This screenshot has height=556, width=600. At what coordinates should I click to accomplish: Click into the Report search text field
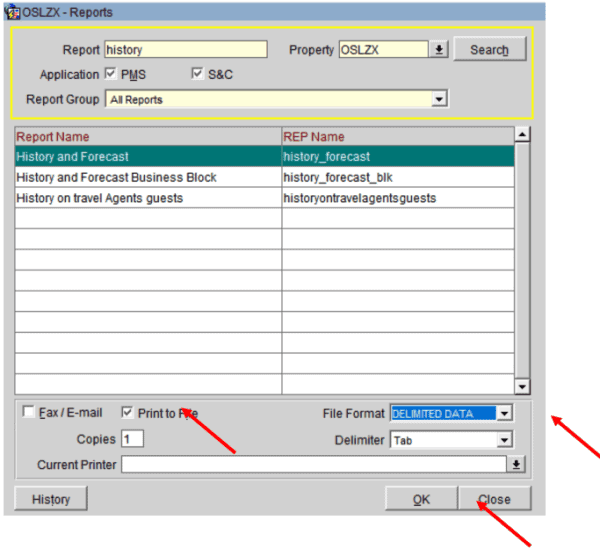185,50
